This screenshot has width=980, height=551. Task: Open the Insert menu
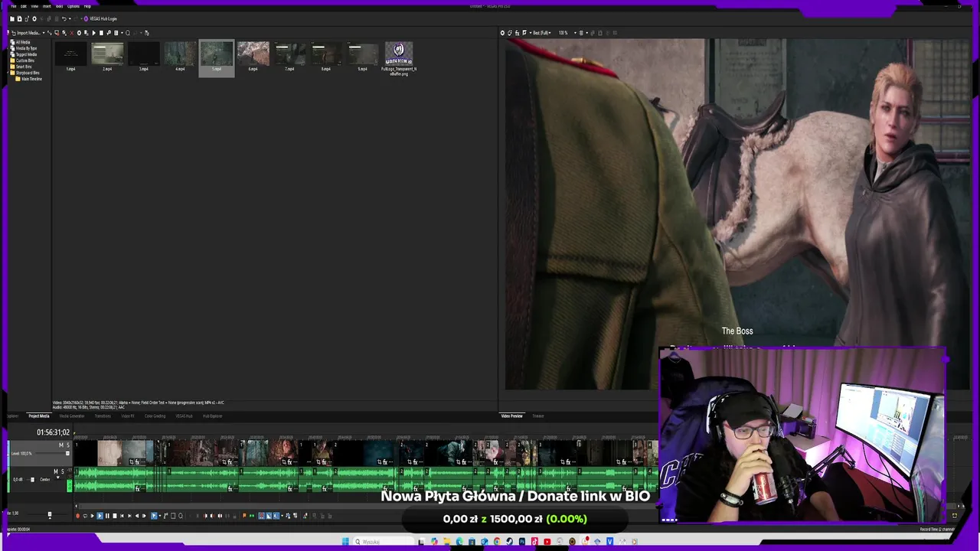[x=47, y=6]
